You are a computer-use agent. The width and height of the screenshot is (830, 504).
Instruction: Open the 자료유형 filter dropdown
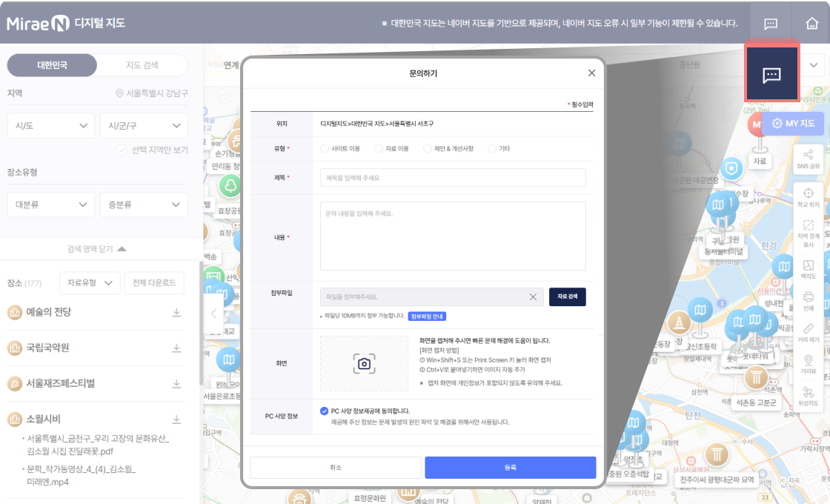tap(89, 283)
